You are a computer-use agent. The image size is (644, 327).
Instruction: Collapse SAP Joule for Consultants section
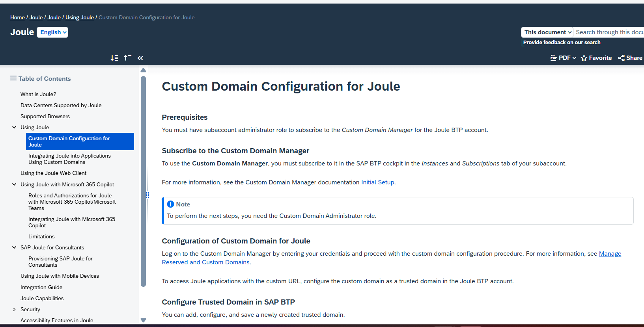[14, 247]
